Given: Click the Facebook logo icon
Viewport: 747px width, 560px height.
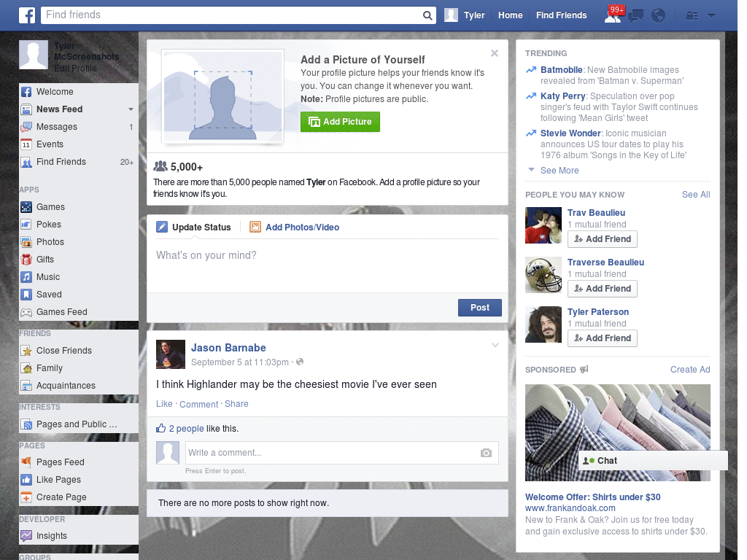Looking at the screenshot, I should click(27, 15).
